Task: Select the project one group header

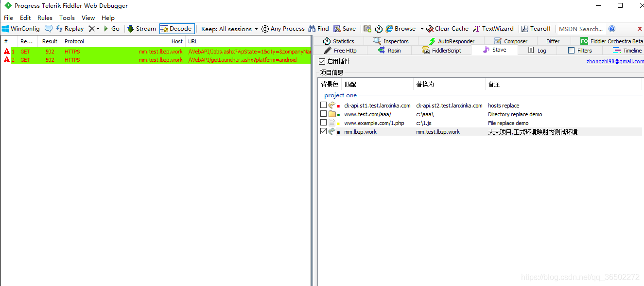Action: [341, 95]
